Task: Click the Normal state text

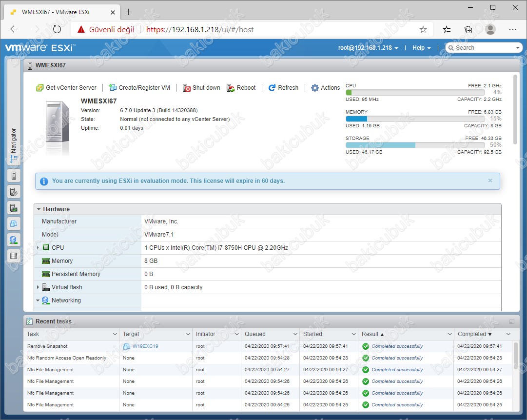Action: click(x=175, y=119)
